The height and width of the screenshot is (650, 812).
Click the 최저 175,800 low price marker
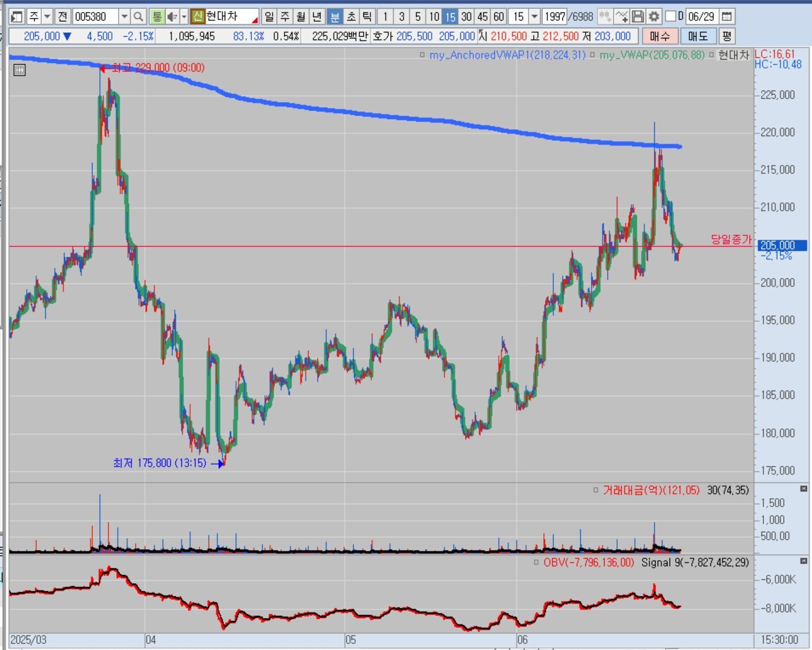(169, 464)
